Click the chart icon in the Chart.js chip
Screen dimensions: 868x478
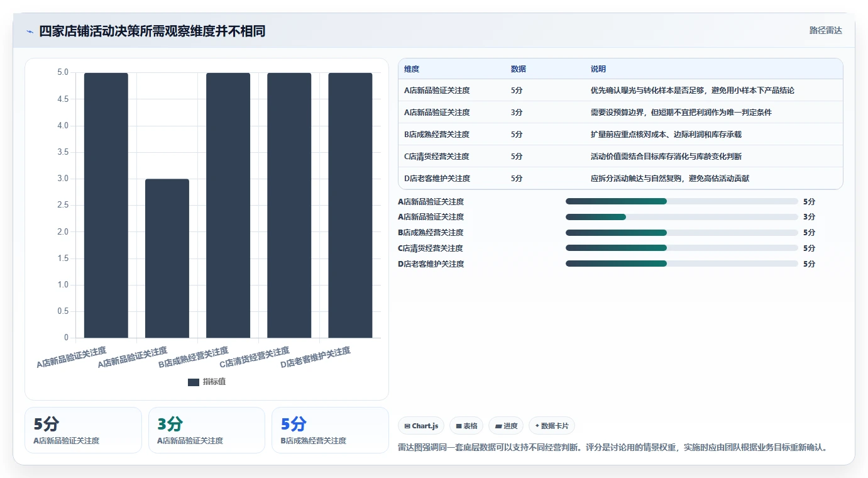(407, 426)
